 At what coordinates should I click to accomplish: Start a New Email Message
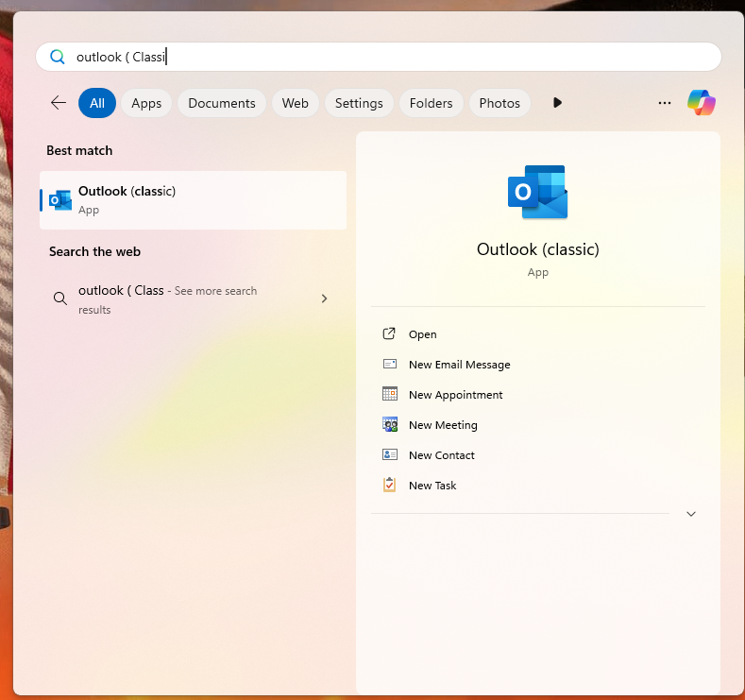pos(459,365)
